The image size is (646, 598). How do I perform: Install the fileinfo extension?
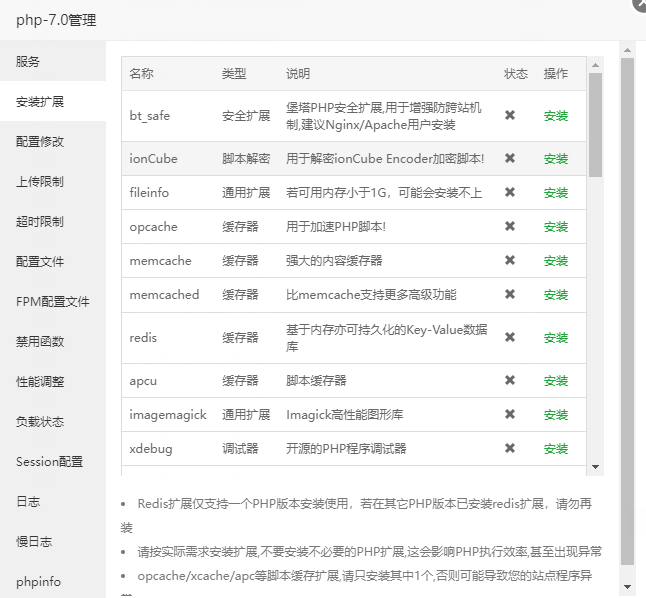coord(556,192)
